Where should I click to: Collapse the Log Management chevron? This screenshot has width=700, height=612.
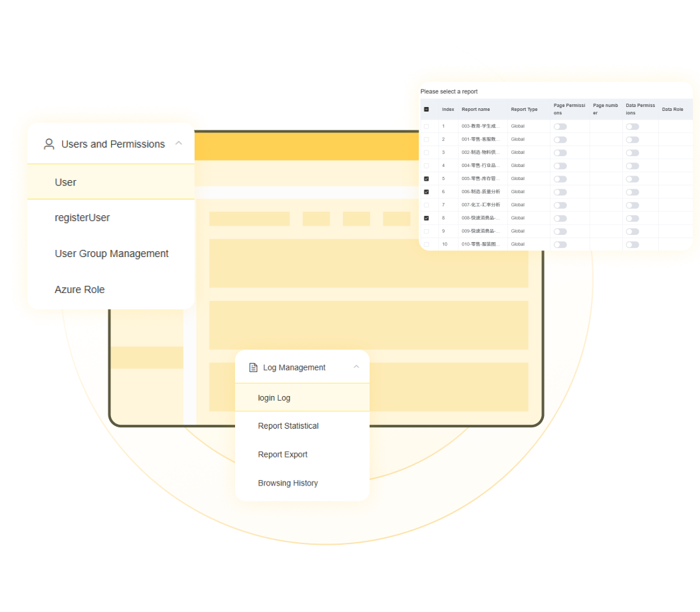(357, 367)
